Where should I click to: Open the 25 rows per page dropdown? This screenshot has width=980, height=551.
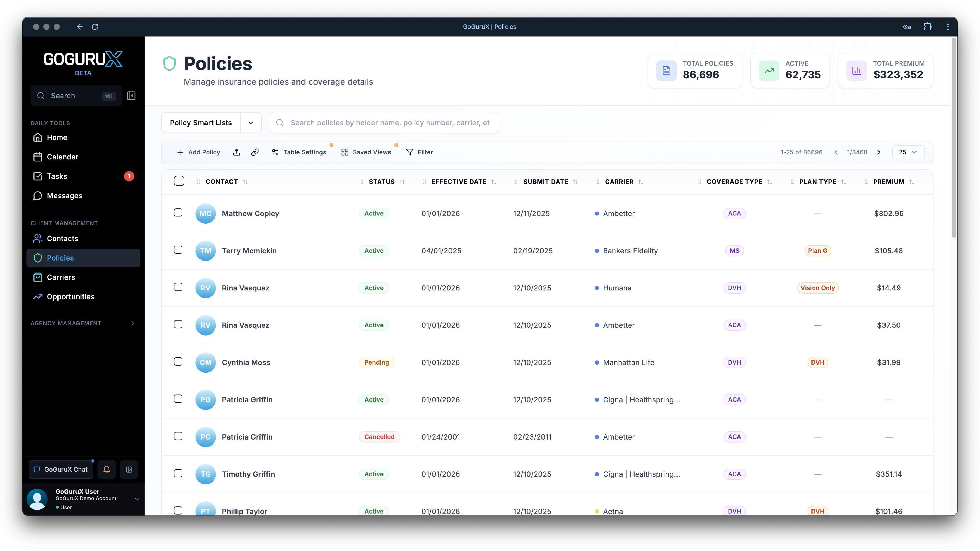tap(908, 152)
